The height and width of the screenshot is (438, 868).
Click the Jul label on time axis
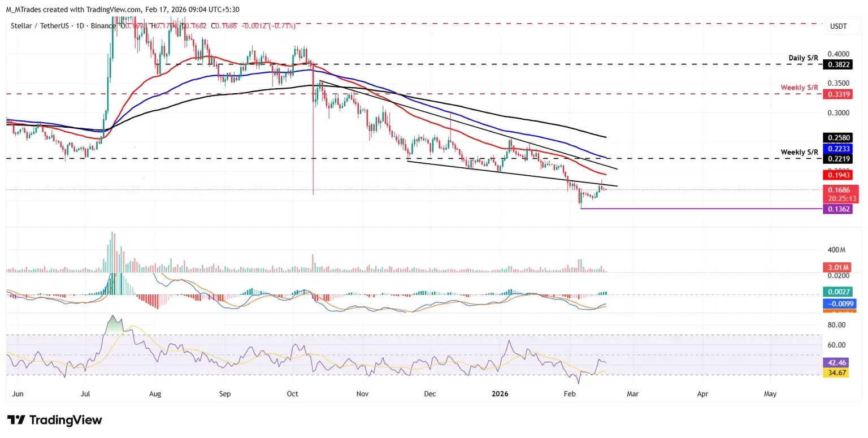(x=85, y=393)
